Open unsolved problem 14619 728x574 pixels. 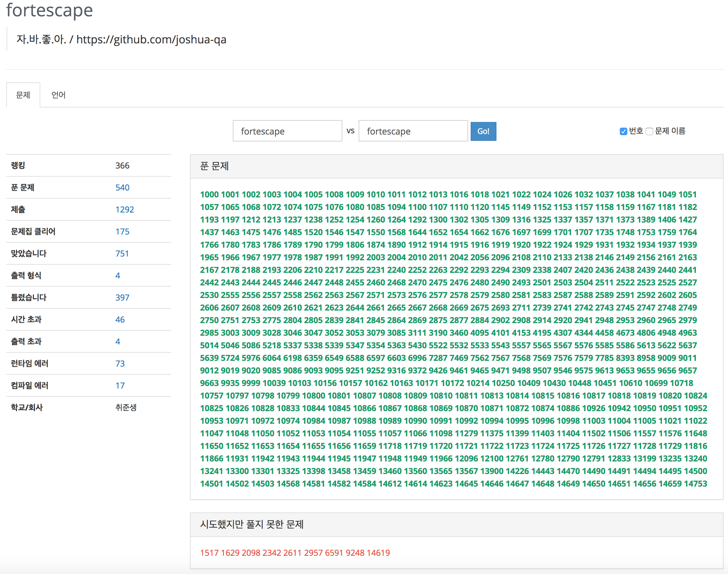click(378, 553)
